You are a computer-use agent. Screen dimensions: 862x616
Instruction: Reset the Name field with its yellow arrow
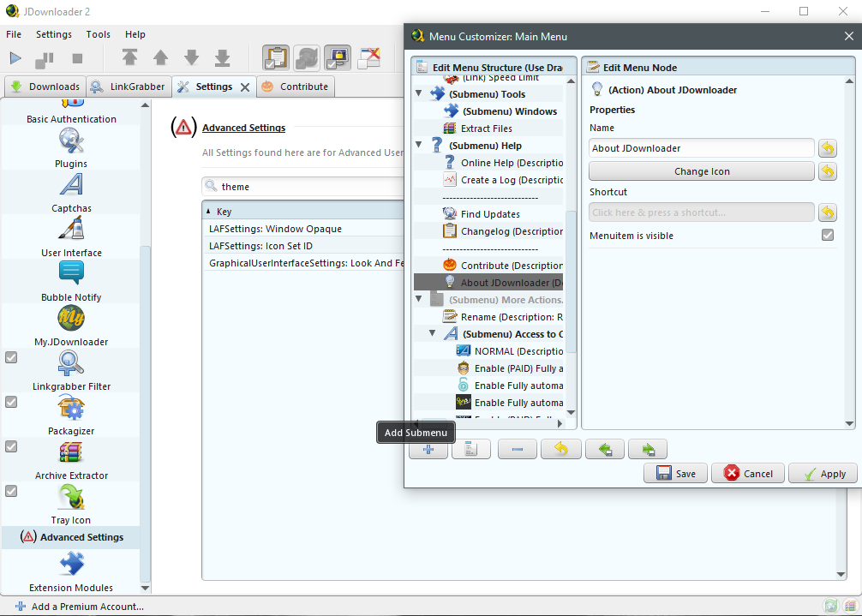click(x=828, y=148)
